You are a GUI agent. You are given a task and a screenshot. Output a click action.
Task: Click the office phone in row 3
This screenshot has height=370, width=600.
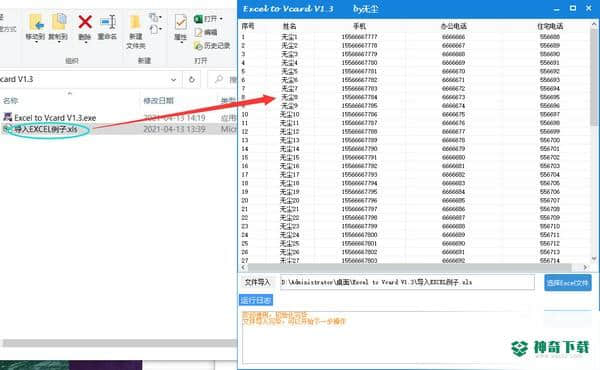pyautogui.click(x=453, y=54)
